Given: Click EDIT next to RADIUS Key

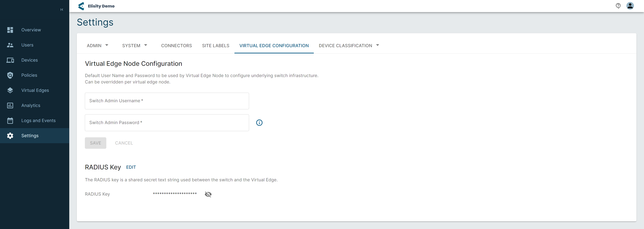Looking at the screenshot, I should tap(131, 167).
